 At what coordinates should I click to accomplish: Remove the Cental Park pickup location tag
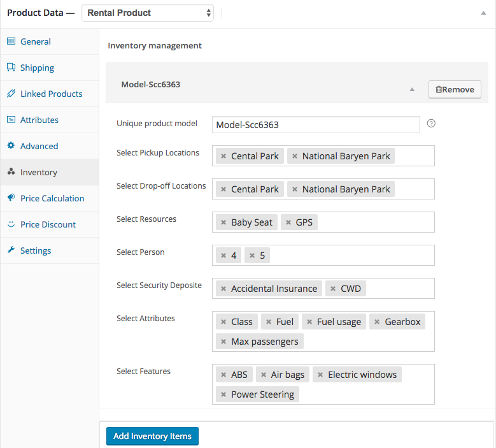coord(223,156)
